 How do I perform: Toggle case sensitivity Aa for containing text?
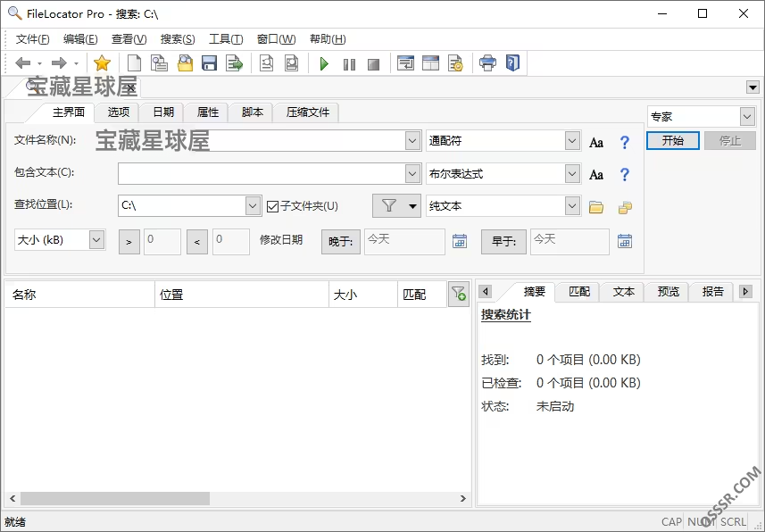coord(596,174)
